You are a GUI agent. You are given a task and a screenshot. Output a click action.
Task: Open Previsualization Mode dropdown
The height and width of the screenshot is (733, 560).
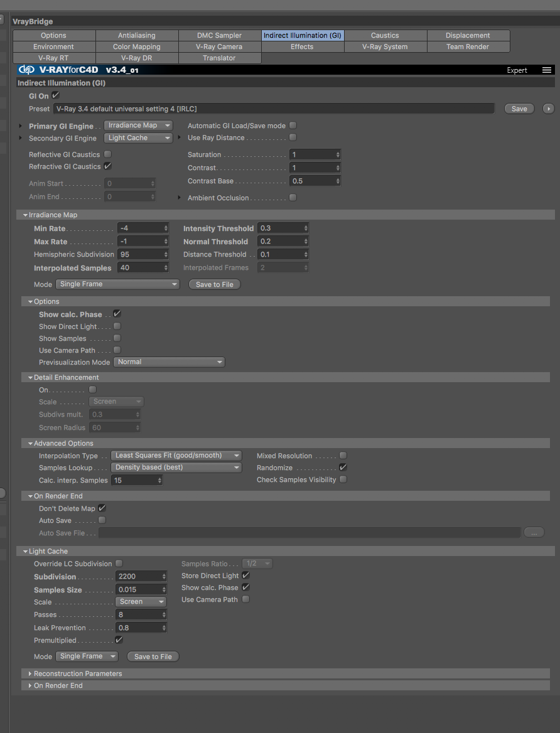169,362
